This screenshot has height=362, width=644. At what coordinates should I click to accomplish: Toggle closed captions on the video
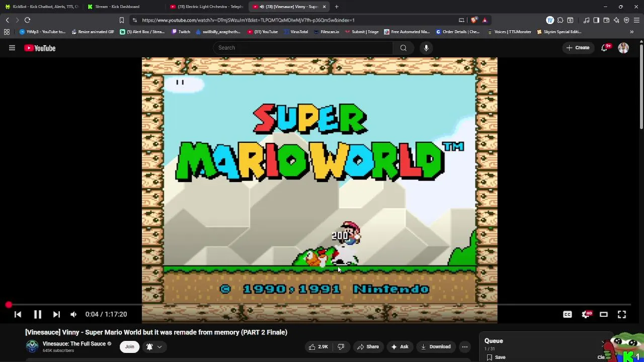(568, 314)
